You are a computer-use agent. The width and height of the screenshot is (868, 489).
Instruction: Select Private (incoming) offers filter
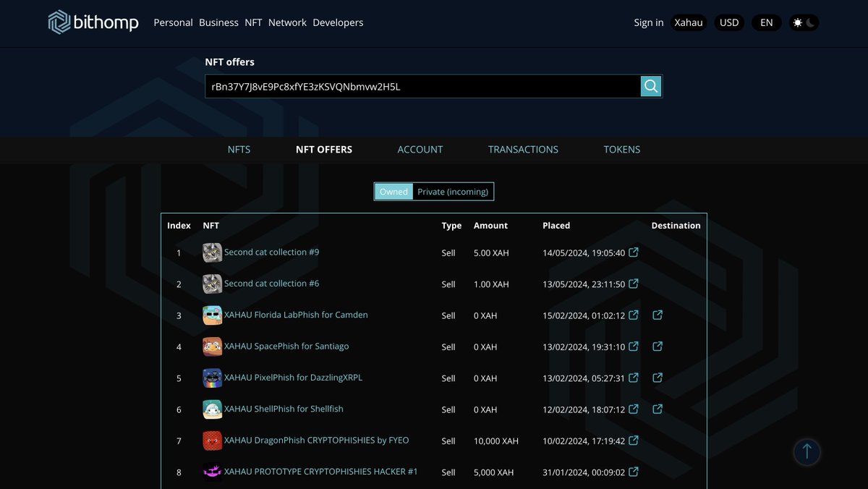[x=453, y=192]
